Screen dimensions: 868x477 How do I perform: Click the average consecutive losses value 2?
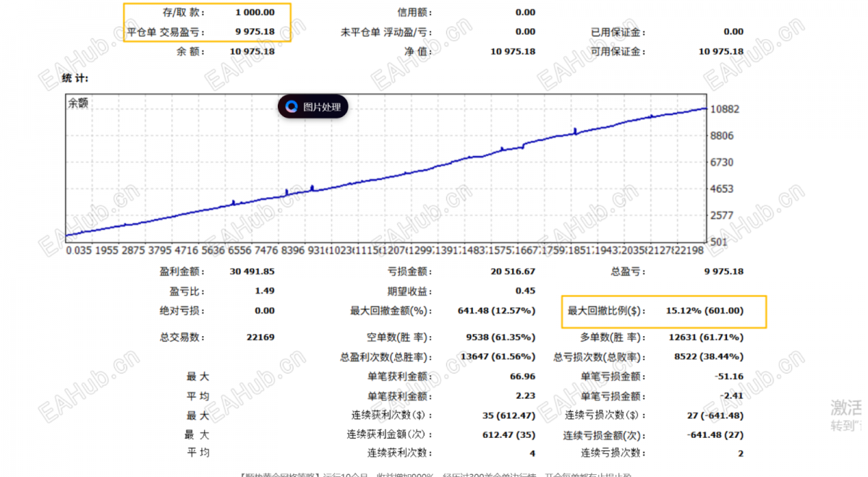740,453
